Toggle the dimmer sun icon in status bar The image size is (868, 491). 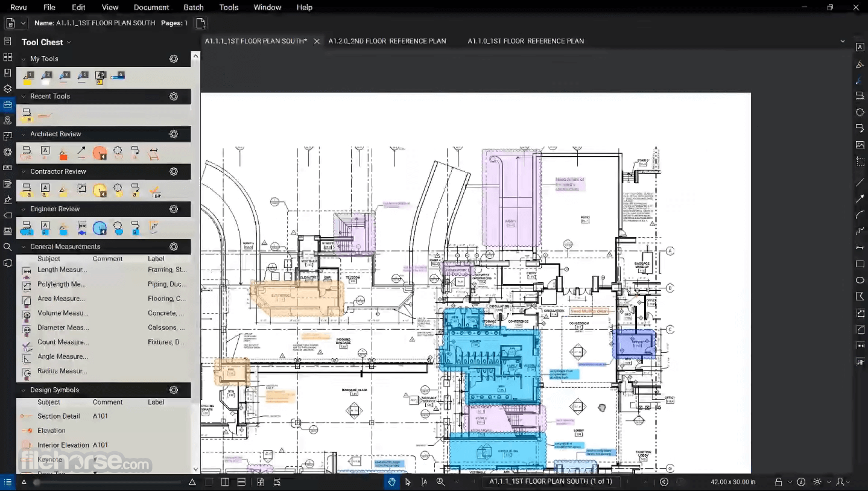tap(817, 481)
